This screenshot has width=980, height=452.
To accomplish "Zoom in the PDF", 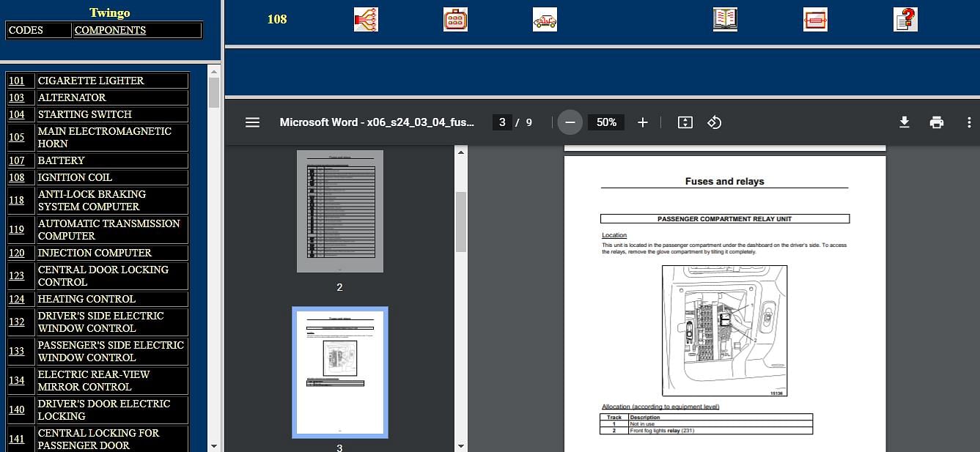I will [x=643, y=122].
